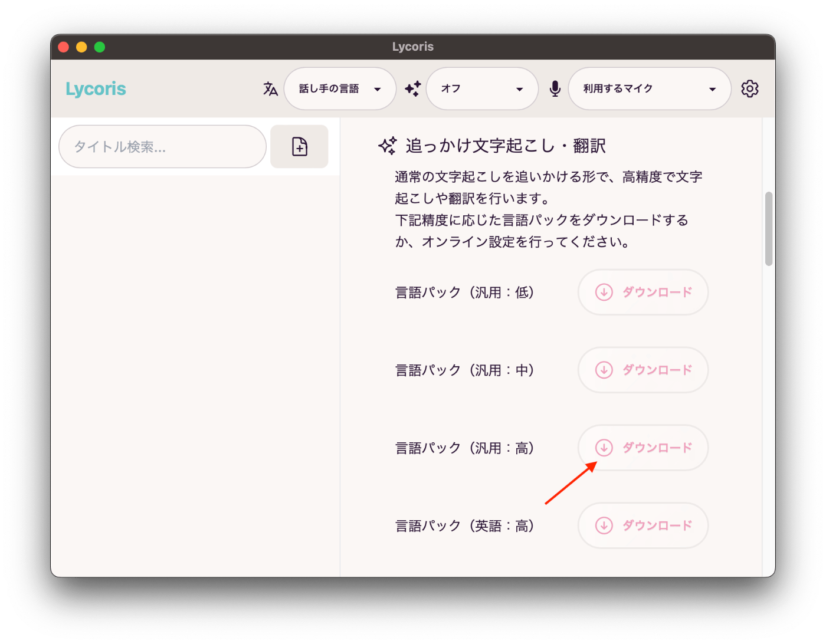This screenshot has width=826, height=644.
Task: Click the settings panel vertical scrollbar
Action: pyautogui.click(x=768, y=229)
